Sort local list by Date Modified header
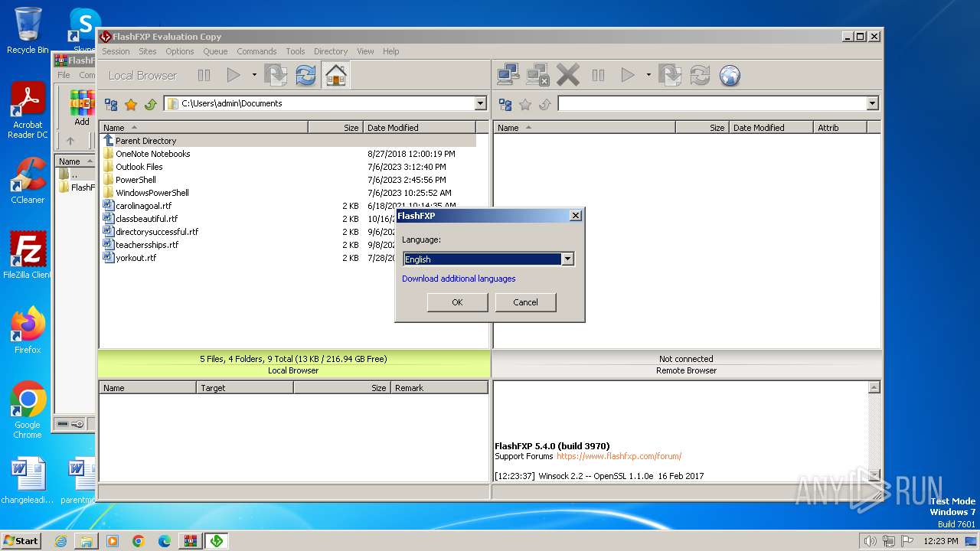The width and height of the screenshot is (980, 551). 420,128
